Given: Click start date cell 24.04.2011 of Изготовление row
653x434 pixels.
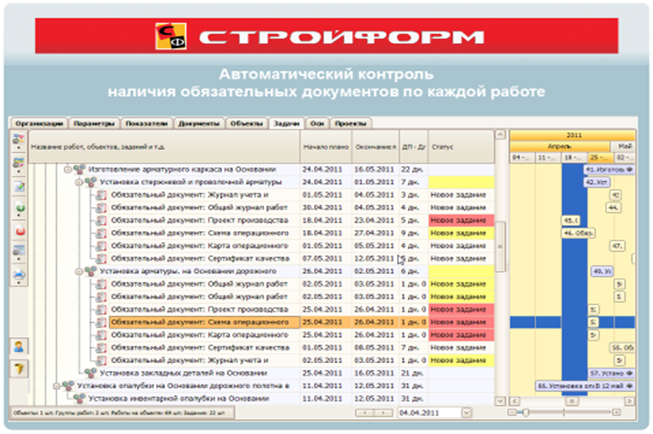Looking at the screenshot, I should pyautogui.click(x=326, y=170).
